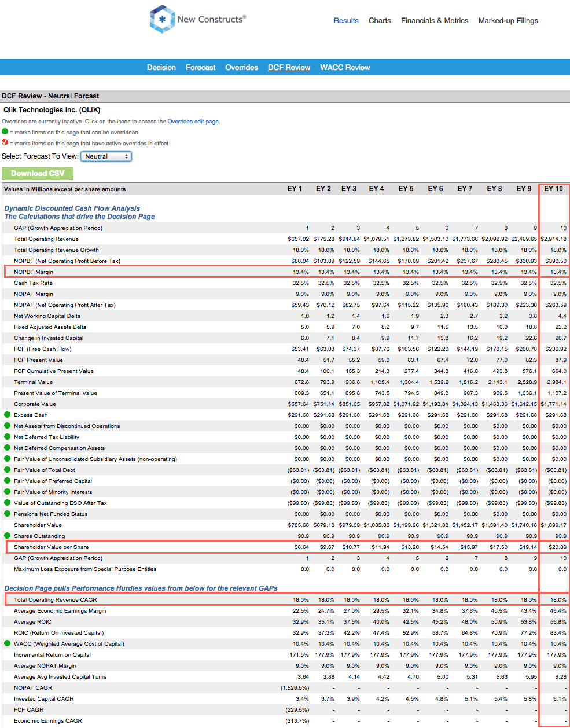Click the Average ROIC row label
This screenshot has width=570, height=728.
coord(32,621)
